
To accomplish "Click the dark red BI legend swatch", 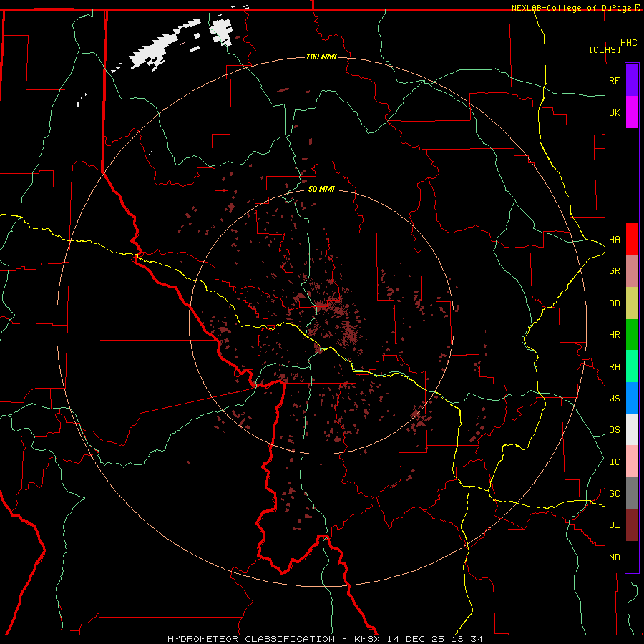I will click(632, 525).
